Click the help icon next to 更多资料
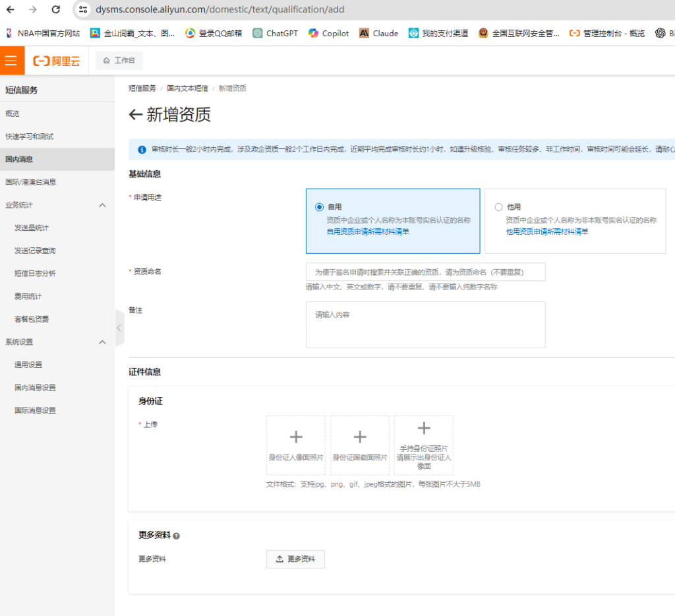This screenshot has width=675, height=616. tap(176, 536)
